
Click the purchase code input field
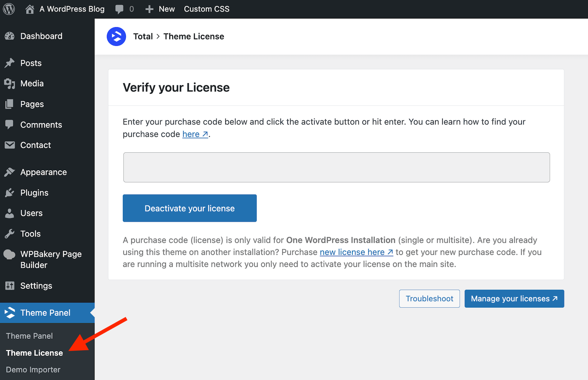(337, 167)
